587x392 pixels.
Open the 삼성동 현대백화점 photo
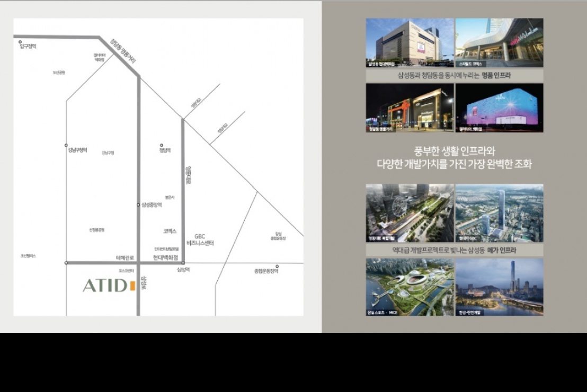[x=410, y=43]
